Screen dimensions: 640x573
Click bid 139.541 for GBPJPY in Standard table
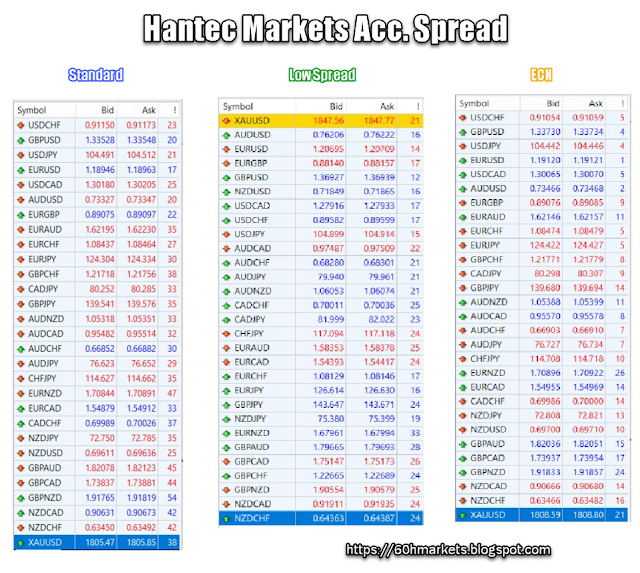coord(100,304)
